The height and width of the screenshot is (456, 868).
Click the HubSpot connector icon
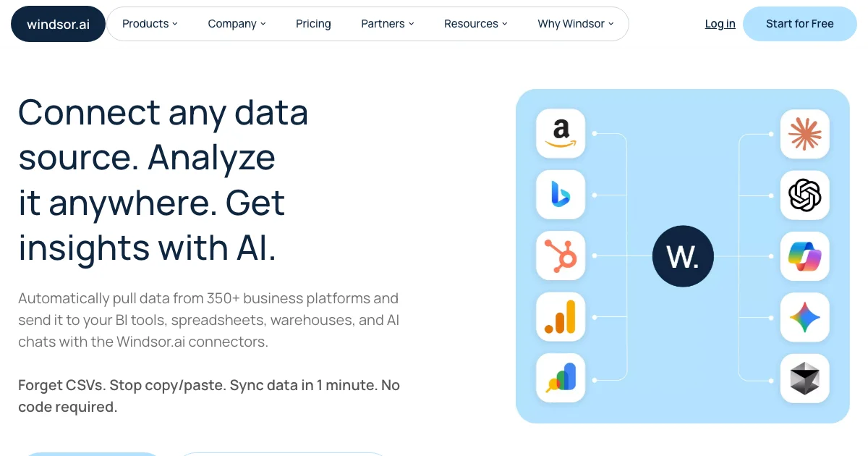561,256
